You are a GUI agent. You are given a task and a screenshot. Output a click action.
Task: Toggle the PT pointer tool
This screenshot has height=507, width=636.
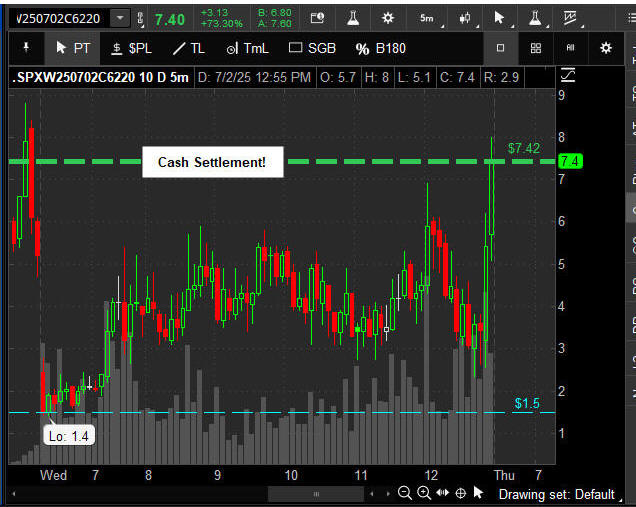pos(73,48)
